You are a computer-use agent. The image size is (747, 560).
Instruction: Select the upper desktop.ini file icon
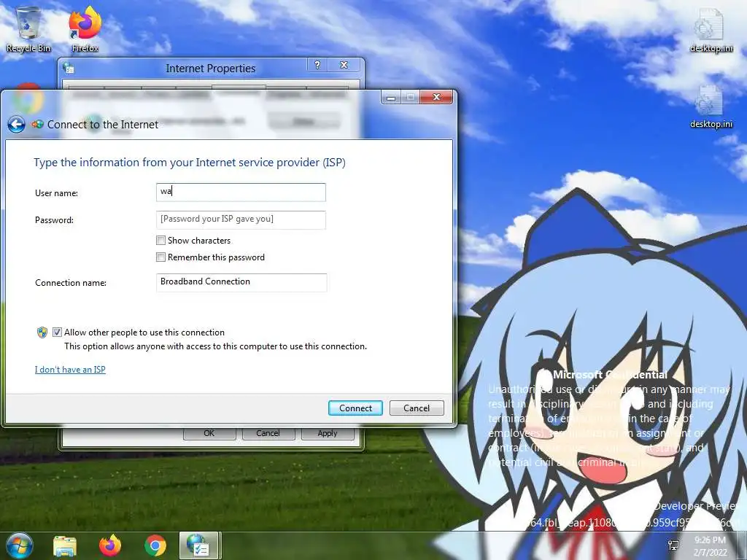[x=711, y=29]
